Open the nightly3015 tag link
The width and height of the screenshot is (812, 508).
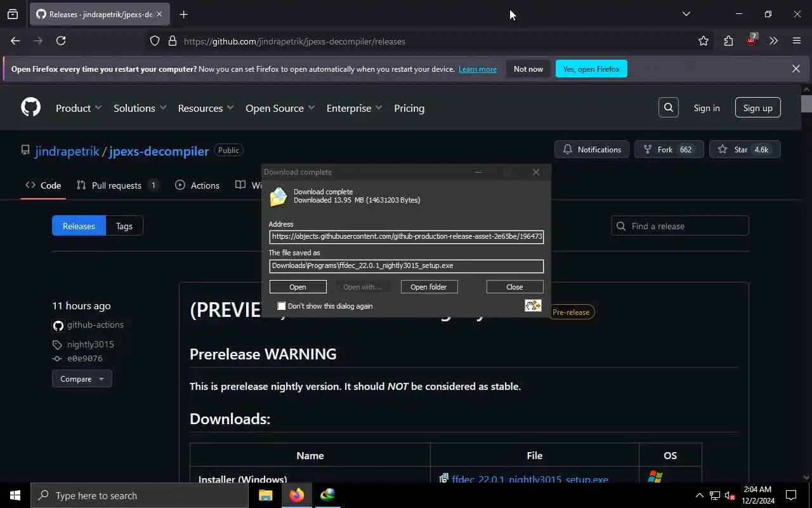91,344
